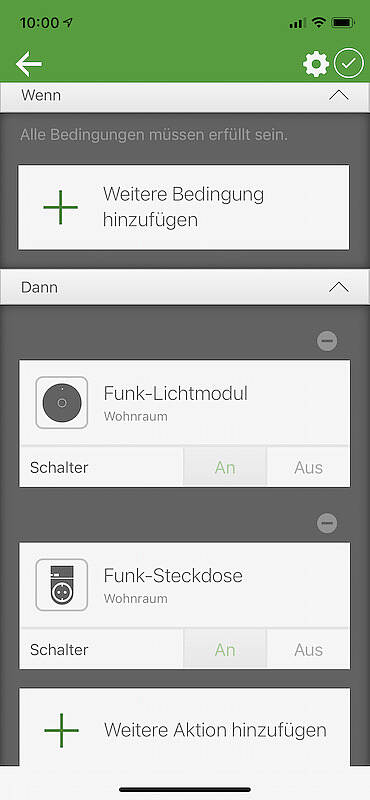
Task: Tap Weitere Aktion hinzufügen text
Action: (215, 730)
